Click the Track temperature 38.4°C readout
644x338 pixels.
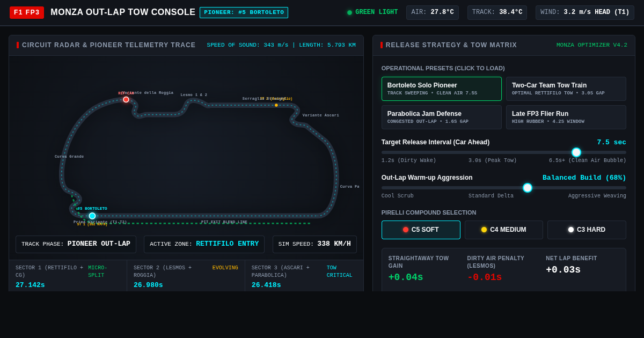497,12
